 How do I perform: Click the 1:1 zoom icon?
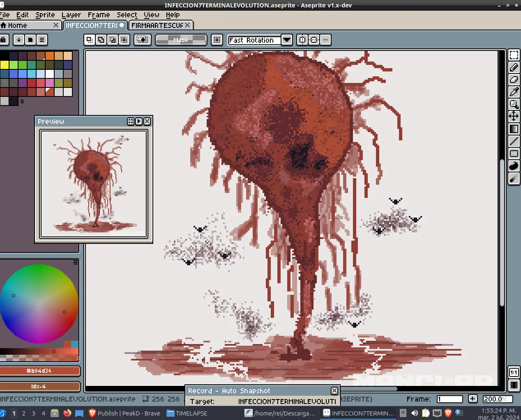coord(514,372)
